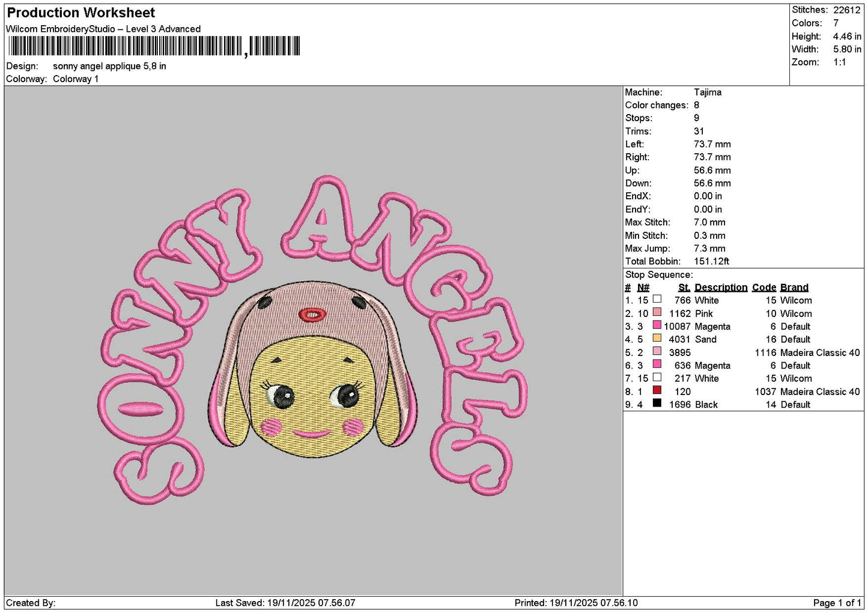Click the Stitches value 22612

[847, 10]
